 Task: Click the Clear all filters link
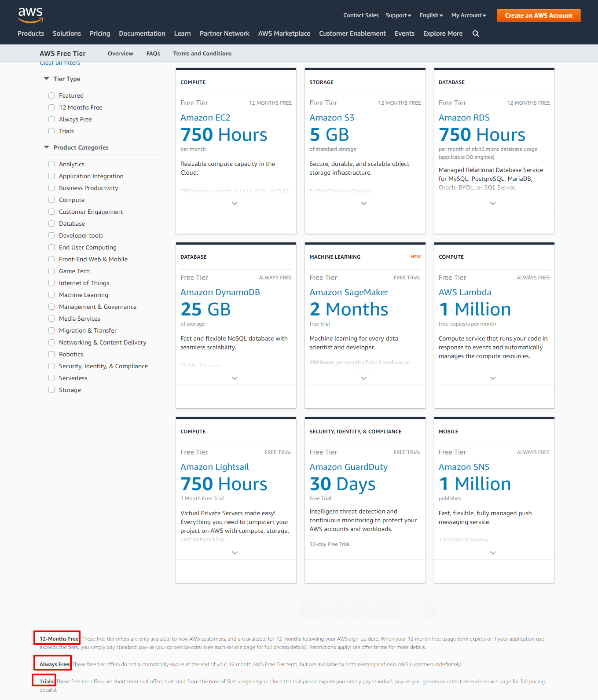[60, 63]
